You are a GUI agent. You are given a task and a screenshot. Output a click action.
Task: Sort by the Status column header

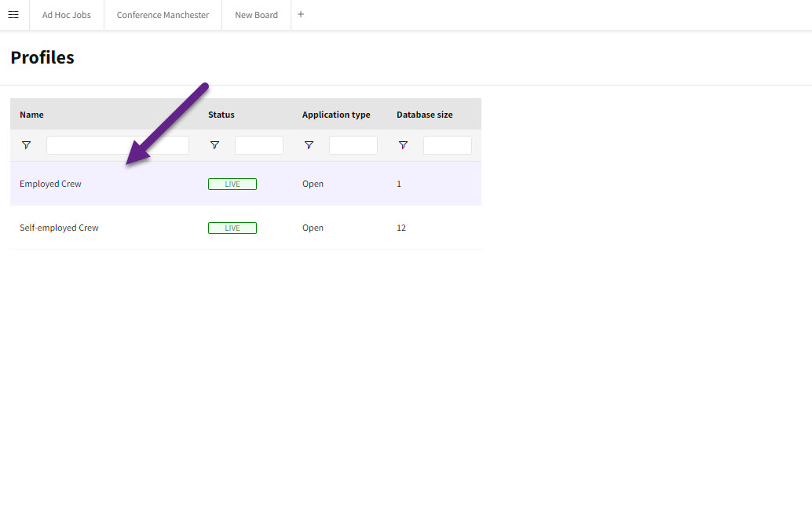click(221, 115)
